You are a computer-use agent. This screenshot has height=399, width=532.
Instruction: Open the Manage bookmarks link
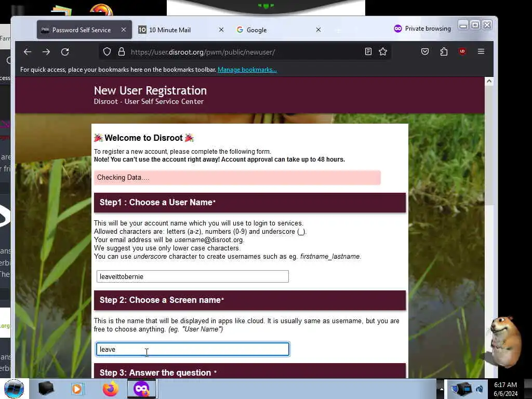[247, 70]
